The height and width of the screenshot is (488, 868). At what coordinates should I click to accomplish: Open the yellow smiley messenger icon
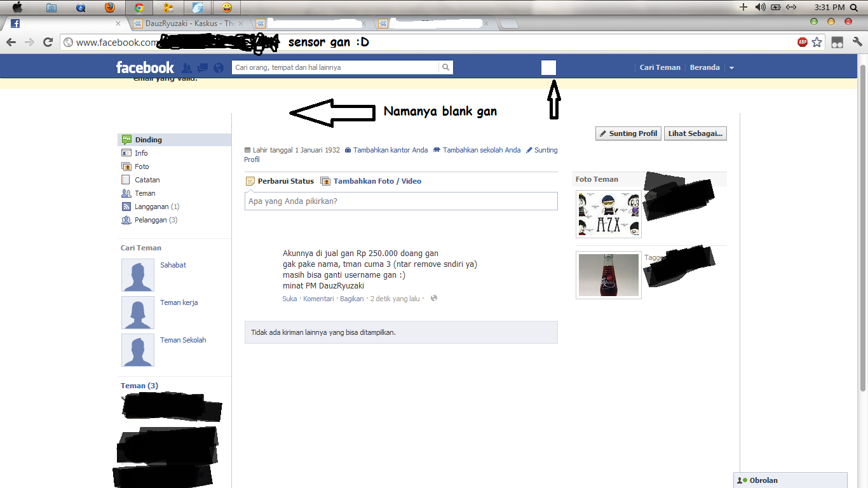point(227,8)
